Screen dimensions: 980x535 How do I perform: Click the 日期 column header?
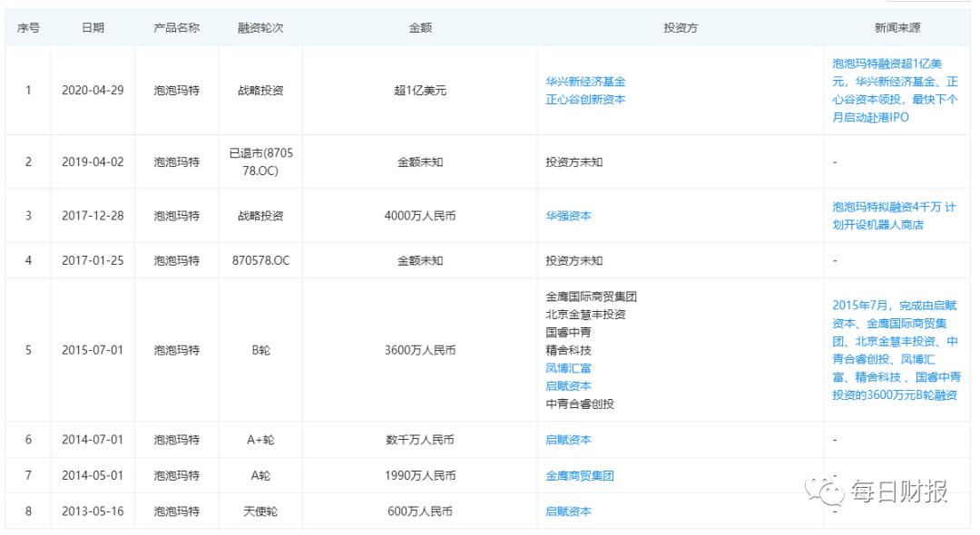[93, 27]
